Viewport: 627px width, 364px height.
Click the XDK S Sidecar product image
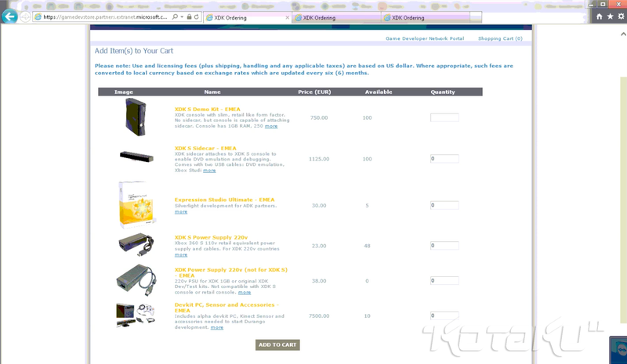[x=136, y=157]
